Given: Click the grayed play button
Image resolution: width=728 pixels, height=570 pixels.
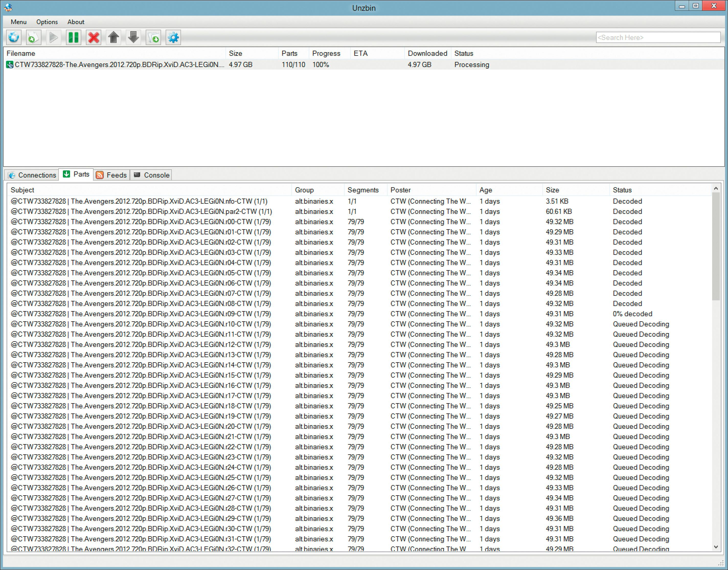Looking at the screenshot, I should click(53, 37).
